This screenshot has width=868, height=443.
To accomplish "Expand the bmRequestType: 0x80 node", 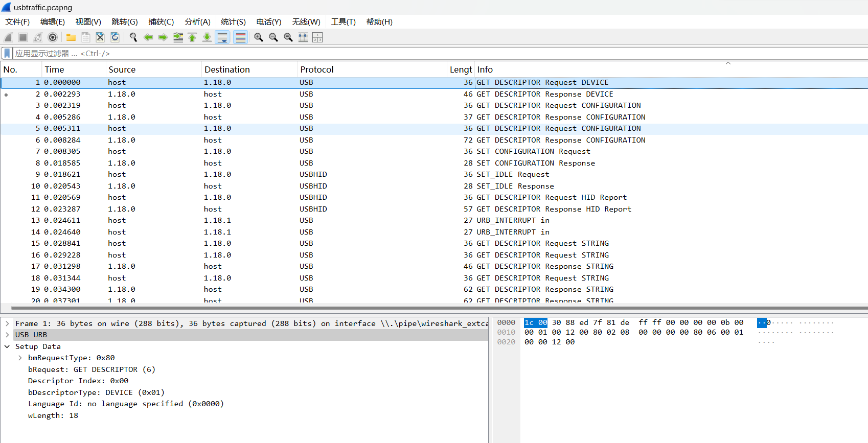I will tap(20, 358).
